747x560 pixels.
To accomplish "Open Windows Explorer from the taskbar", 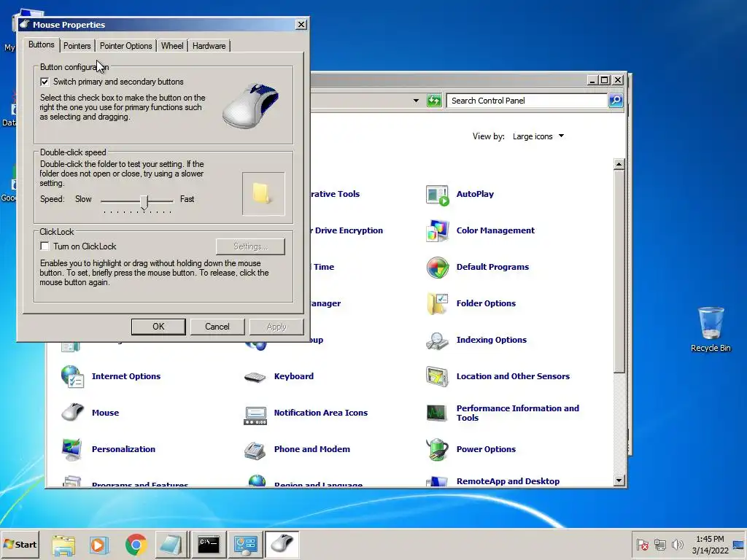I will pos(63,544).
